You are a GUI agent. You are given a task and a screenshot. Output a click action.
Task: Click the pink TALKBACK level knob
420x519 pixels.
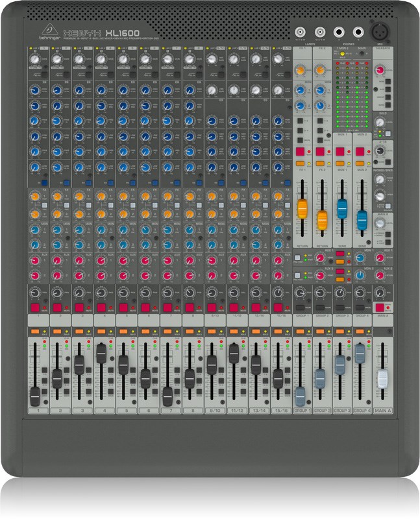click(380, 71)
